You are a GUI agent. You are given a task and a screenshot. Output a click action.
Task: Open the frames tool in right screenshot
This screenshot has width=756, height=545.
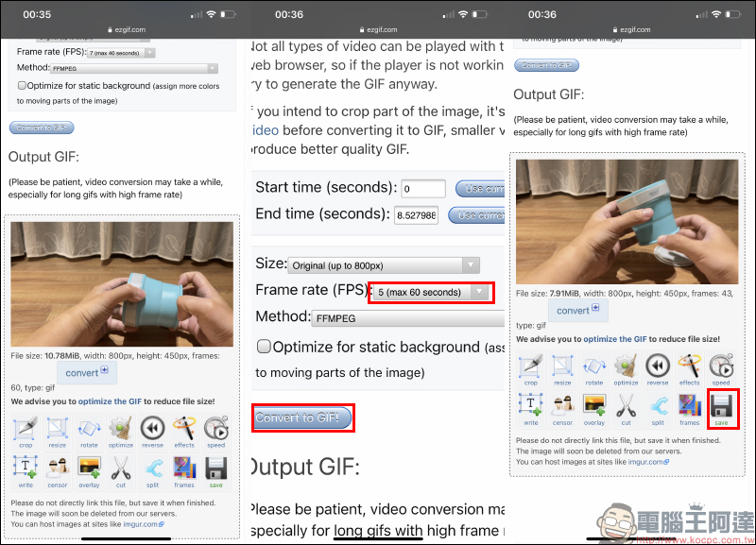point(690,409)
